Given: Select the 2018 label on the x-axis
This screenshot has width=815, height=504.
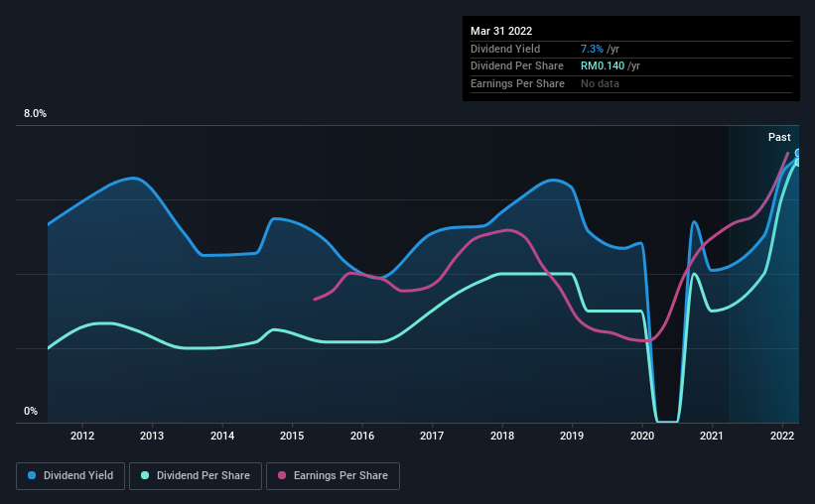Looking at the screenshot, I should coord(502,436).
